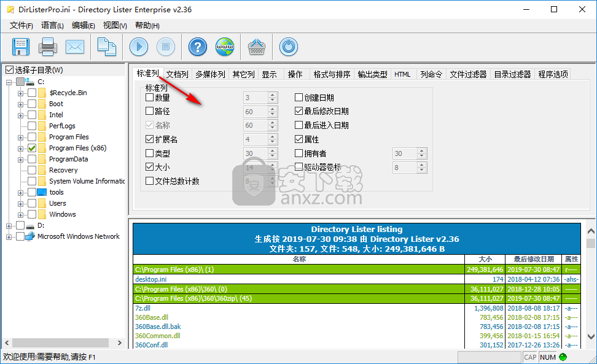Switch to the 格式与排序 tab
This screenshot has width=597, height=364.
coord(332,74)
